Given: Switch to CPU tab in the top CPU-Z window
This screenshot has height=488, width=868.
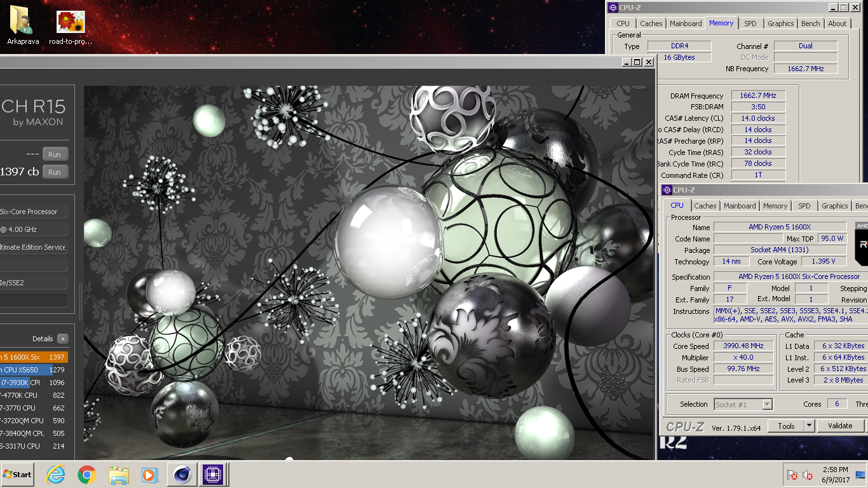Looking at the screenshot, I should click(623, 24).
